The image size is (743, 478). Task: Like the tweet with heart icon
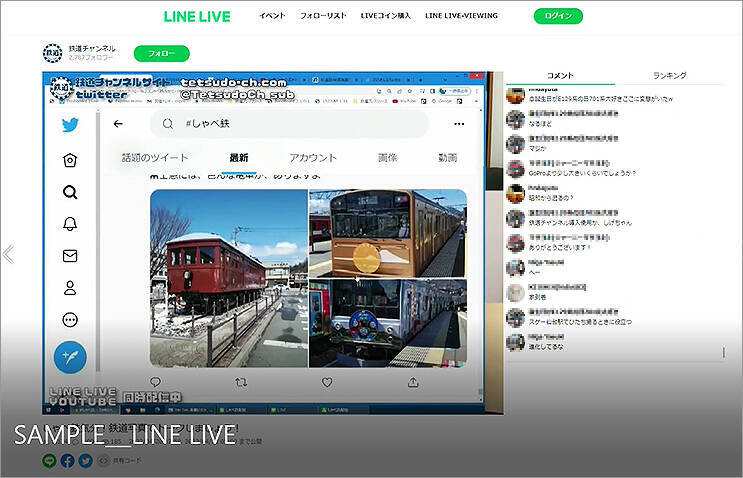click(x=327, y=382)
